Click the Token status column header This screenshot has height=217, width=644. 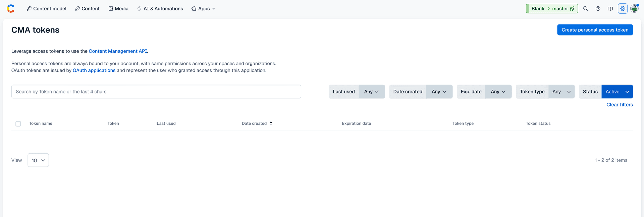pyautogui.click(x=538, y=123)
